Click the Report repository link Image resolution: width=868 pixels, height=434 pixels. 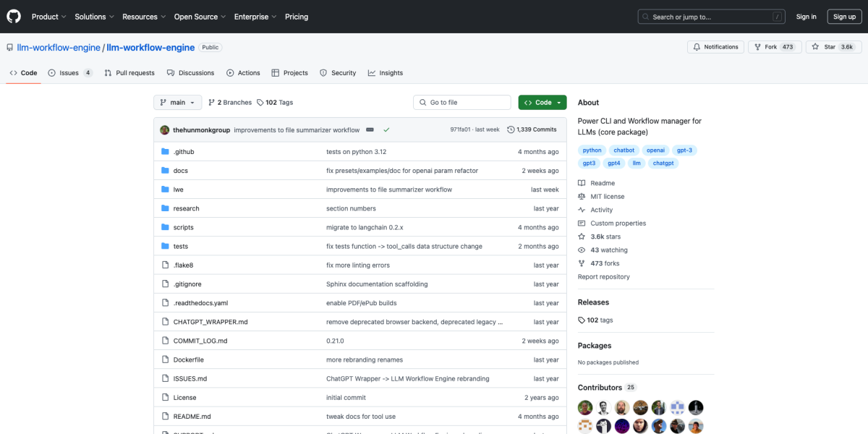click(603, 276)
